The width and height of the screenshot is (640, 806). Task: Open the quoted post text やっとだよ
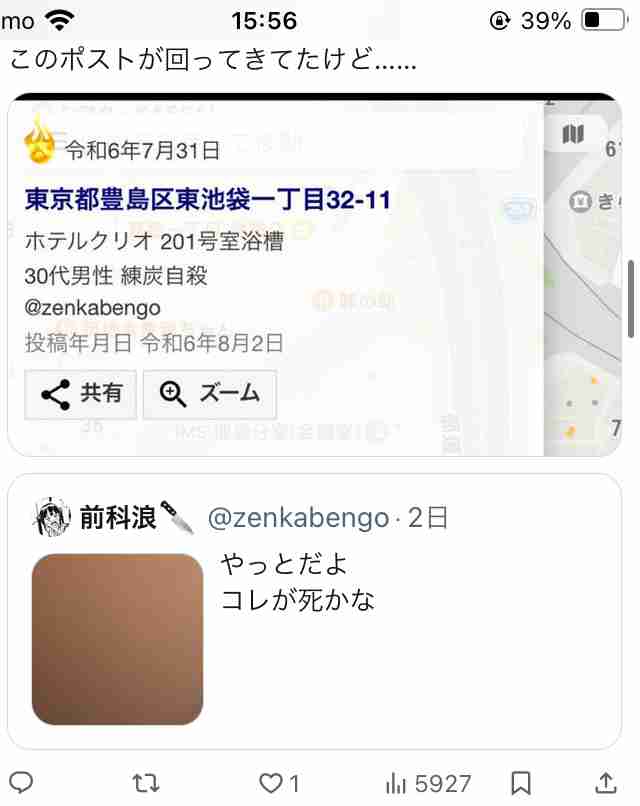click(x=284, y=564)
